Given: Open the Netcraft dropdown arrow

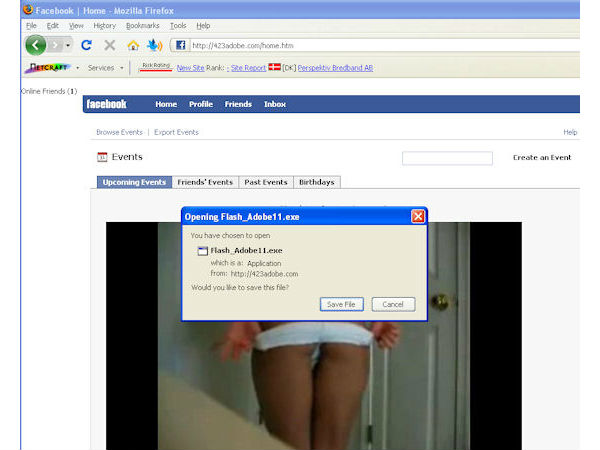Looking at the screenshot, I should [78, 68].
